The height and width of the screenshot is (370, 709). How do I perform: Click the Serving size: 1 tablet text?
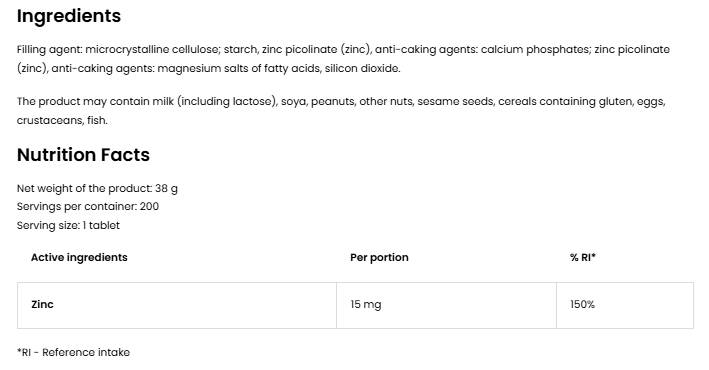click(68, 225)
